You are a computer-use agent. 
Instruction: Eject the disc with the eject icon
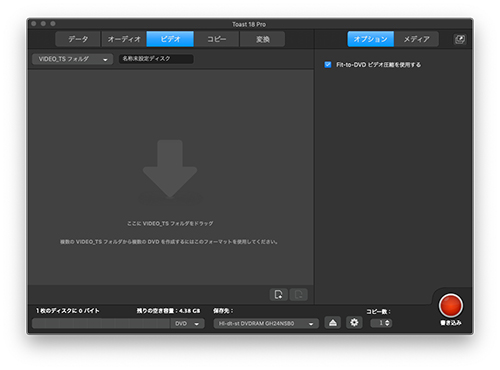pyautogui.click(x=333, y=323)
